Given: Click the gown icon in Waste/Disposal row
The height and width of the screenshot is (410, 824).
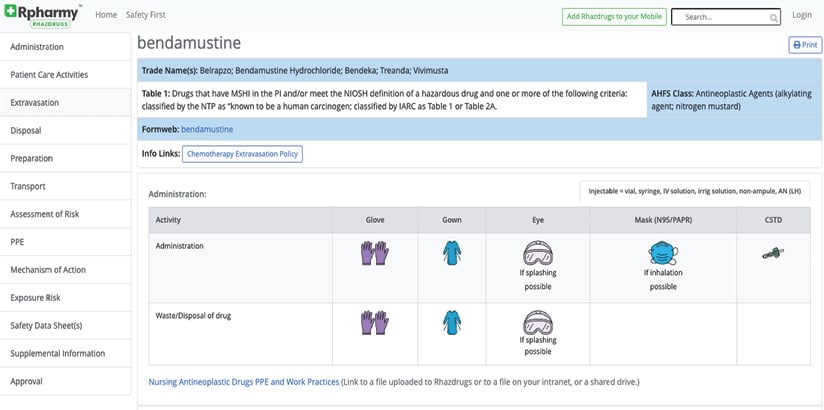Looking at the screenshot, I should point(452,322).
